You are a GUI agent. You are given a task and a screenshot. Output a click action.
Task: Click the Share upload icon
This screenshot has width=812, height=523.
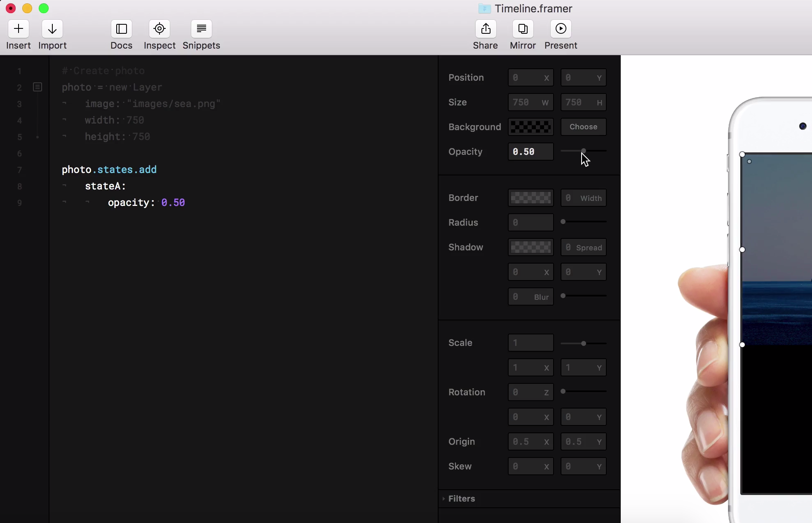pos(486,29)
